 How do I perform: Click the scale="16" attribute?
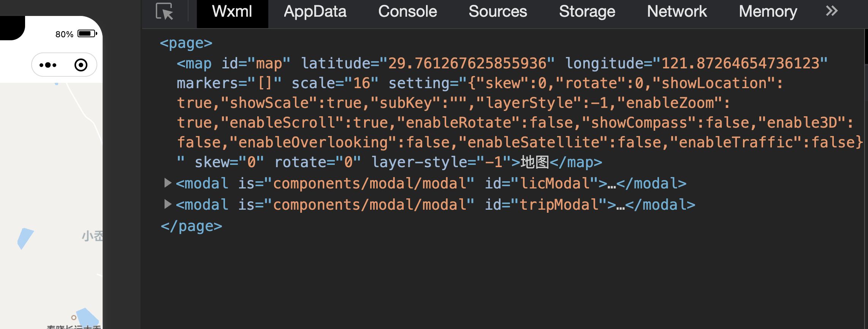pyautogui.click(x=335, y=83)
